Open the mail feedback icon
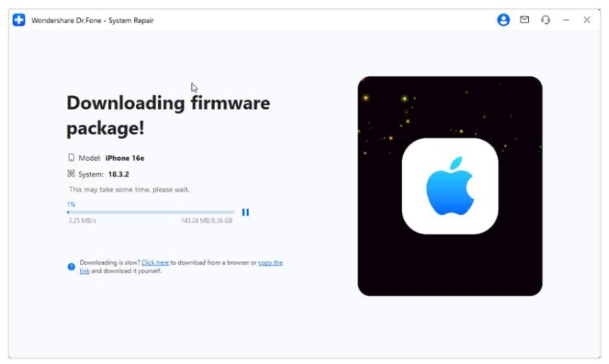This screenshot has height=364, width=609. coord(525,19)
